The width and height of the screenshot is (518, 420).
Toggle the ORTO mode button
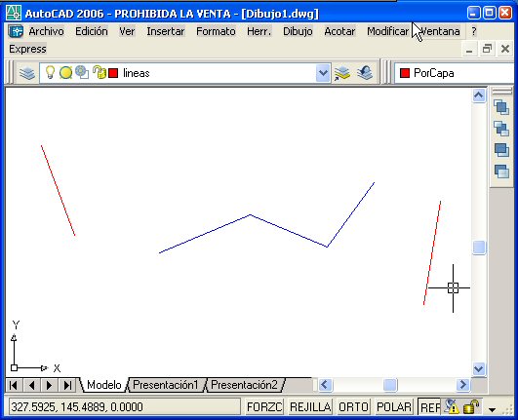coord(353,406)
